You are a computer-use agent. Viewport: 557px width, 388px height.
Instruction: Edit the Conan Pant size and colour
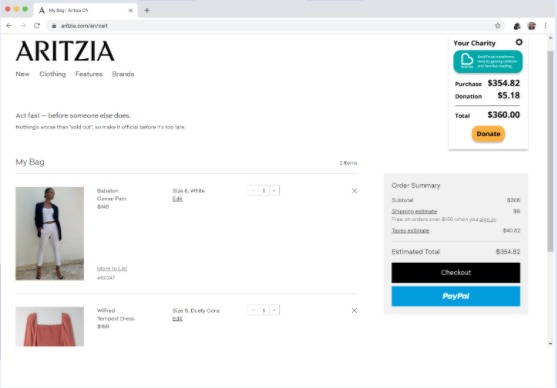coord(177,199)
